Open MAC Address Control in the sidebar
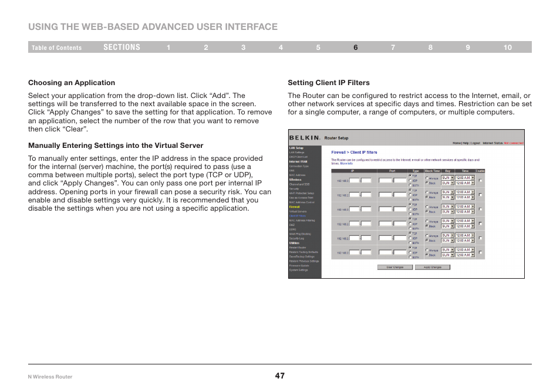 coord(302,202)
